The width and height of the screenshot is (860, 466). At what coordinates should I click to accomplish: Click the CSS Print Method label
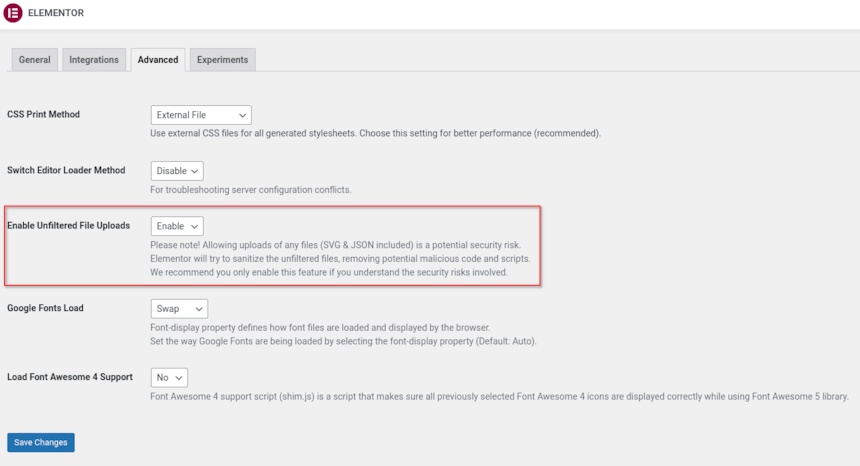[43, 114]
